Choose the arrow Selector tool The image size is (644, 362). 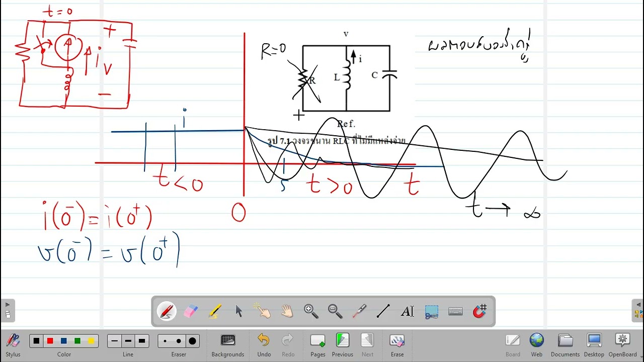[x=239, y=311]
